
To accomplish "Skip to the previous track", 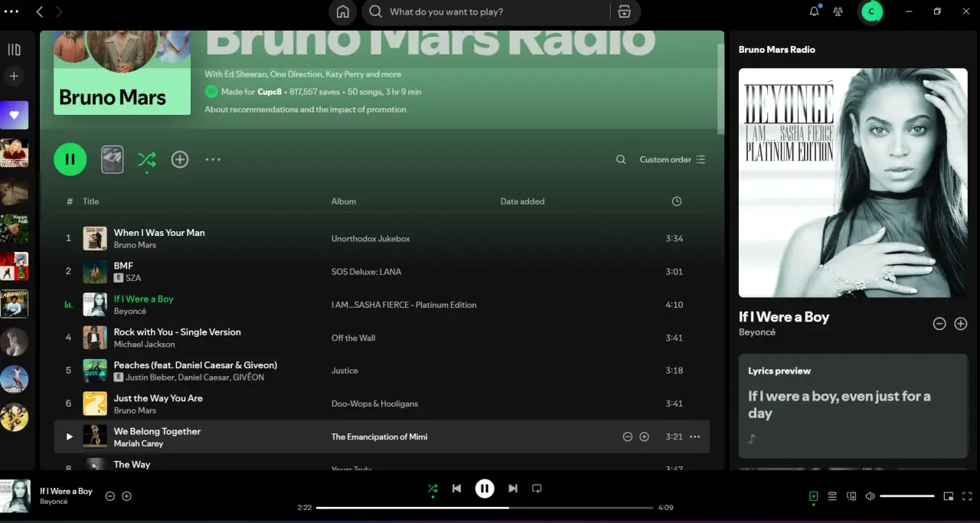I will [456, 489].
